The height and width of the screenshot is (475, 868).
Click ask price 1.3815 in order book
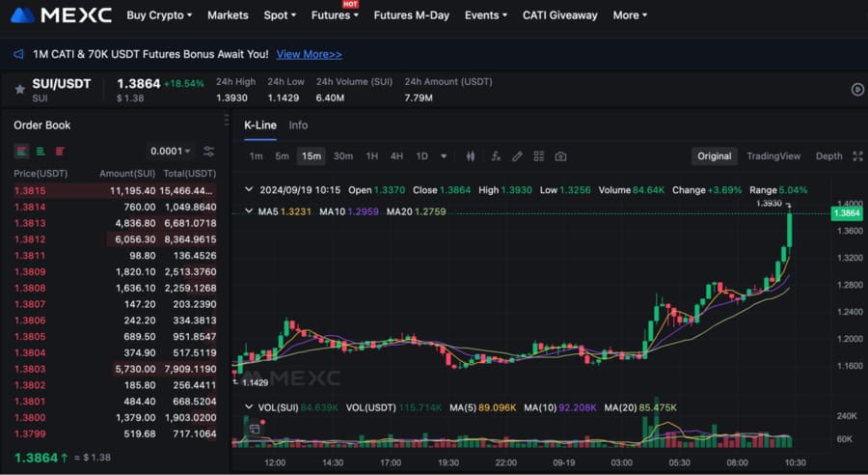coord(30,190)
